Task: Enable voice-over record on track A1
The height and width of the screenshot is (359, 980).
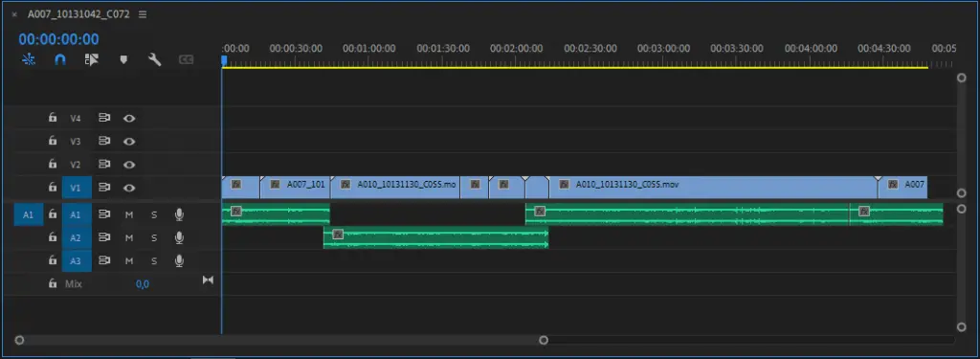Action: (x=179, y=214)
